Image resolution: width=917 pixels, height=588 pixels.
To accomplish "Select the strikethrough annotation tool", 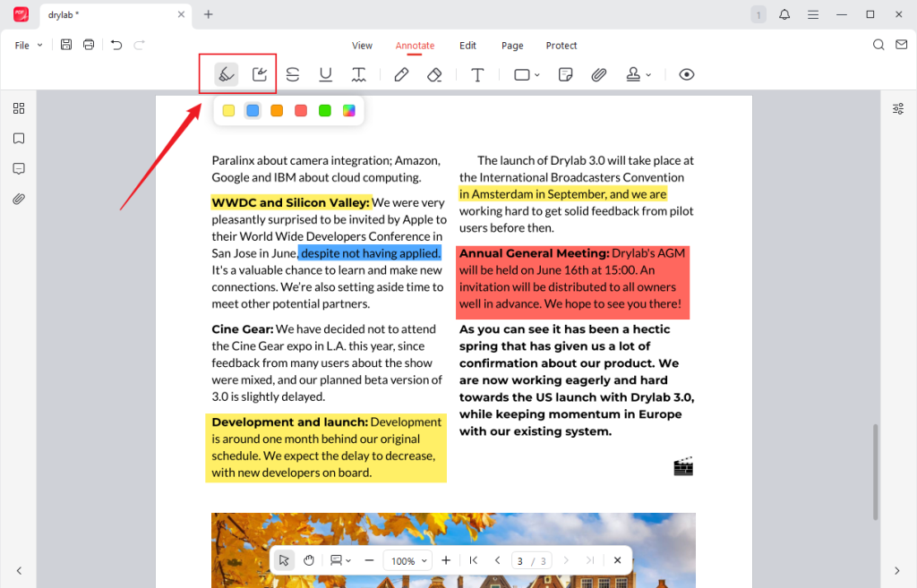I will [293, 74].
